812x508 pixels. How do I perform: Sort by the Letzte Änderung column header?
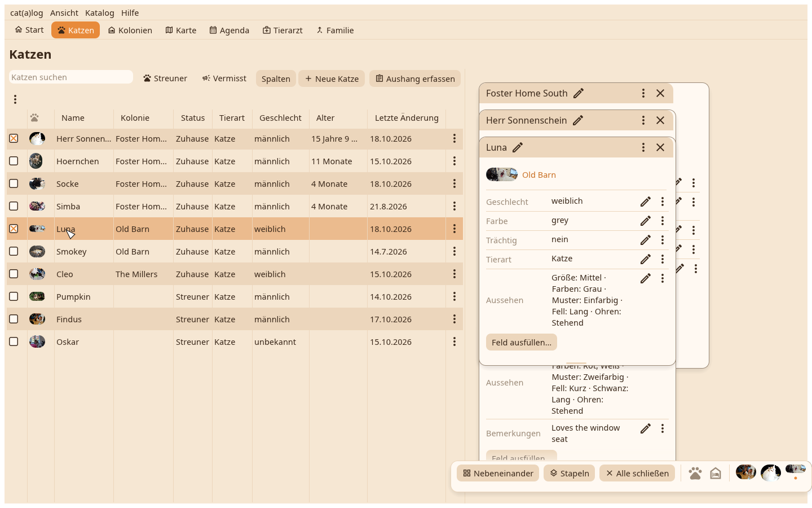pyautogui.click(x=407, y=118)
